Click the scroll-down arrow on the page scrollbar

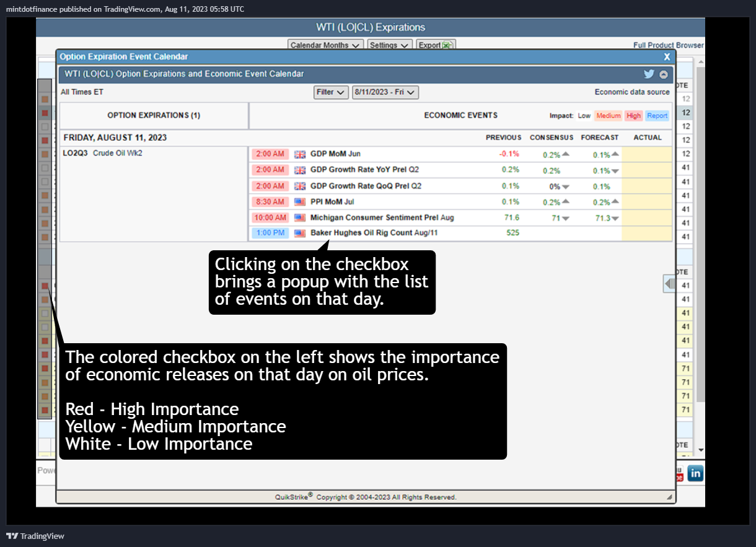(701, 450)
